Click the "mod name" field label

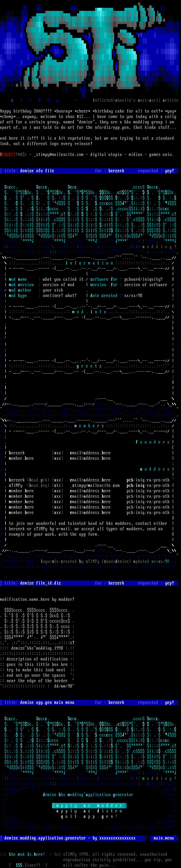(x=18, y=279)
